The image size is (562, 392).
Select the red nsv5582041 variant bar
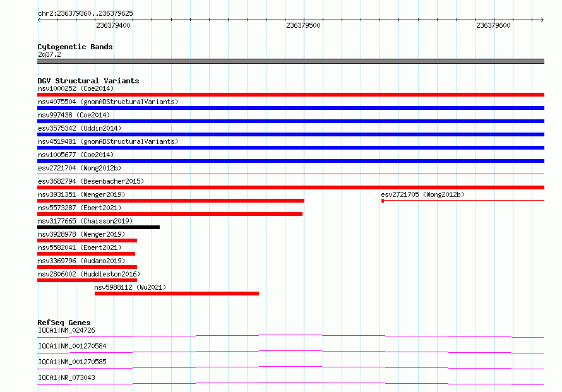click(86, 254)
